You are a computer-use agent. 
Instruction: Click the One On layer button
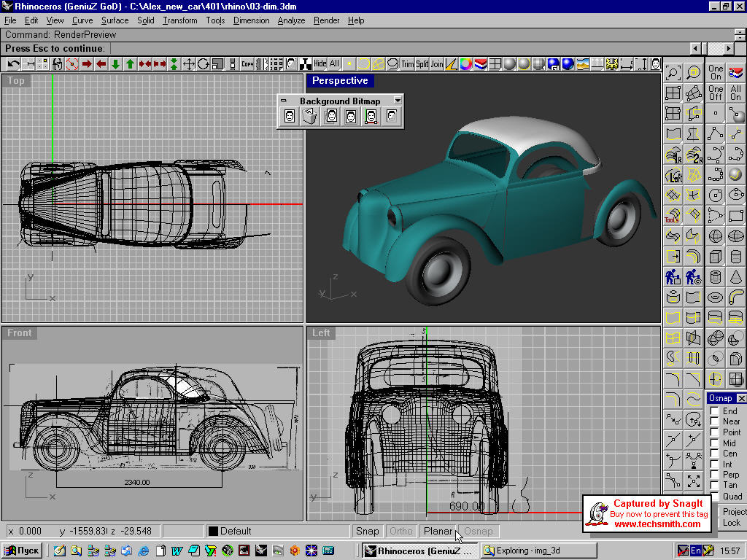pos(715,72)
